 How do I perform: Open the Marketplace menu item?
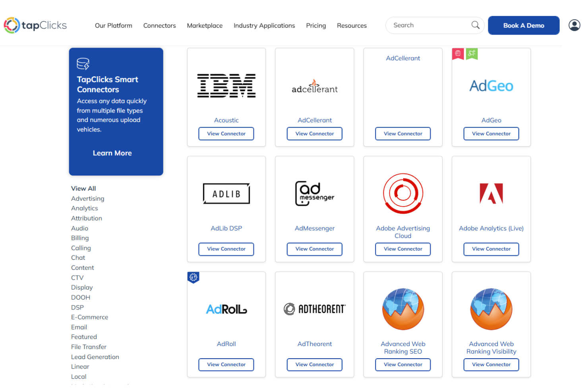tap(205, 25)
